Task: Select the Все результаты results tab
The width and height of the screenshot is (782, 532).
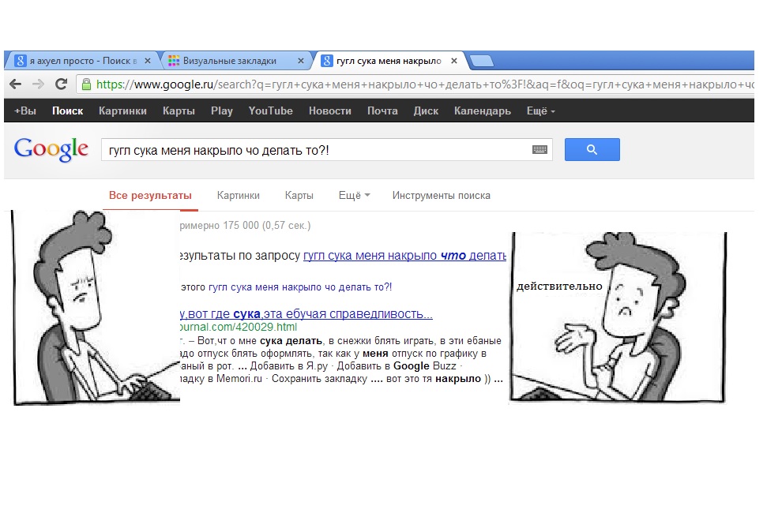Action: pyautogui.click(x=150, y=195)
